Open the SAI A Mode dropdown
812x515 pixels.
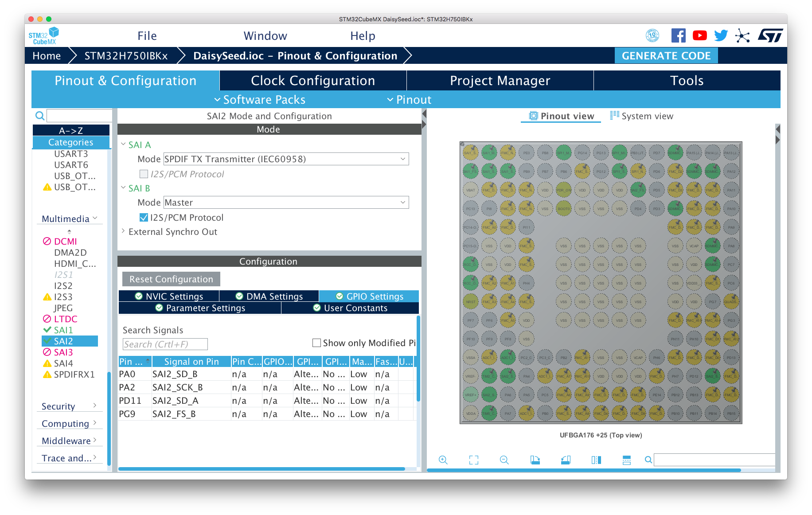click(286, 159)
